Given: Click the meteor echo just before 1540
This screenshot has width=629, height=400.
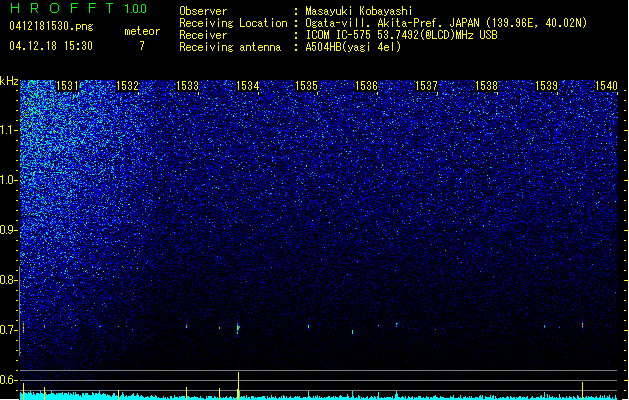Looking at the screenshot, I should (582, 325).
